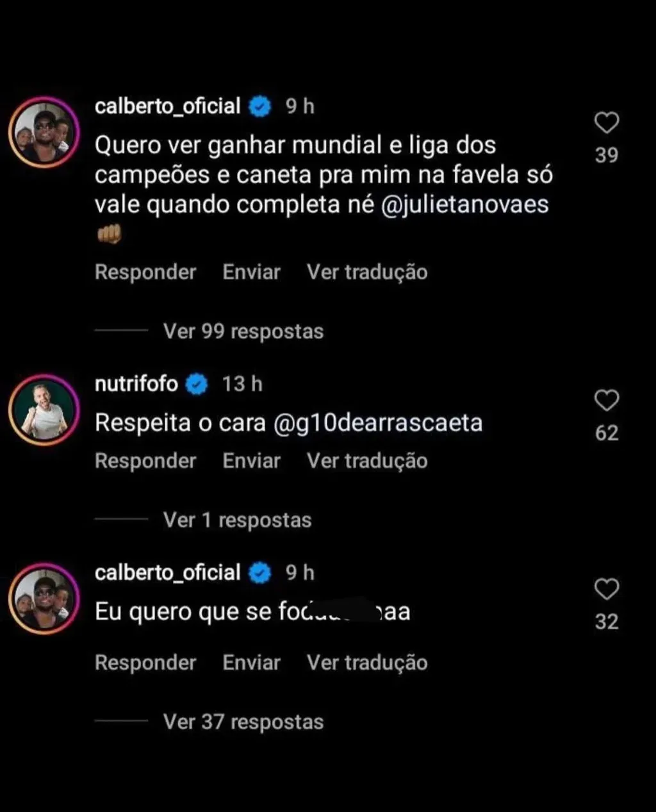Click Responder under nutrifofo's comment

[145, 461]
